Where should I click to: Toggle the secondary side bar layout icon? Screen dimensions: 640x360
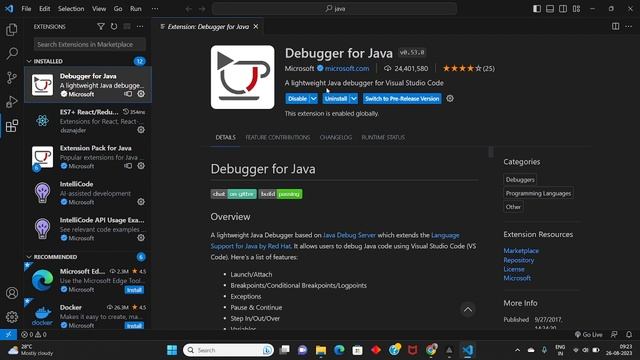coord(563,9)
